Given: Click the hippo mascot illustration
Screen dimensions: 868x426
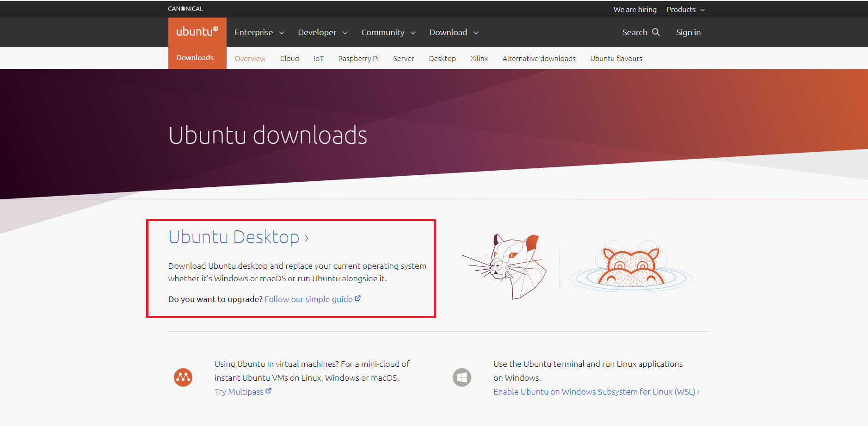Looking at the screenshot, I should (x=631, y=266).
